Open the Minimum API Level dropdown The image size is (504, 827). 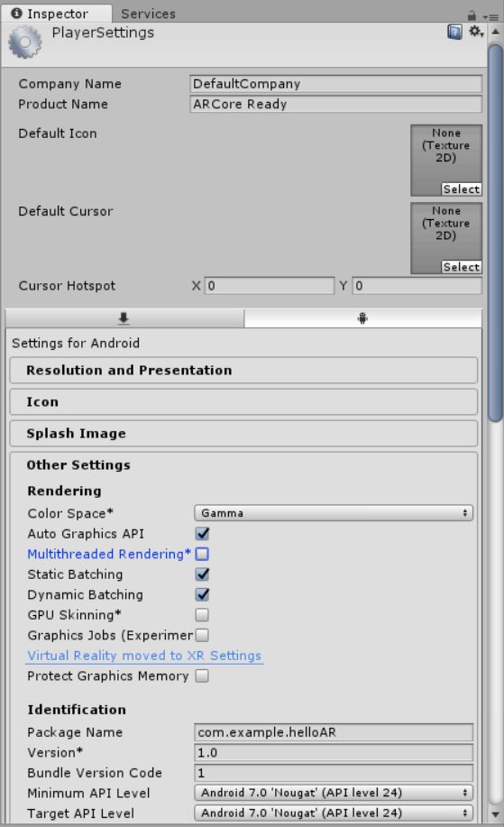pos(334,793)
